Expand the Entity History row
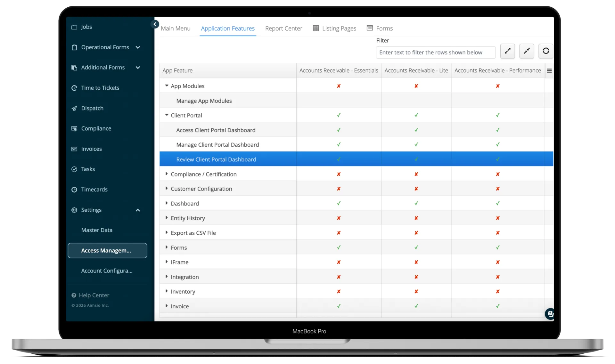Viewport: 615px width, 364px height. (x=167, y=218)
